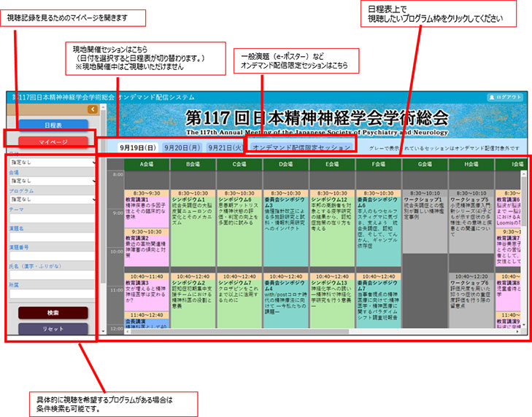The image size is (532, 417).
Task: Open the シンポジウム1 session block
Action: point(193,228)
